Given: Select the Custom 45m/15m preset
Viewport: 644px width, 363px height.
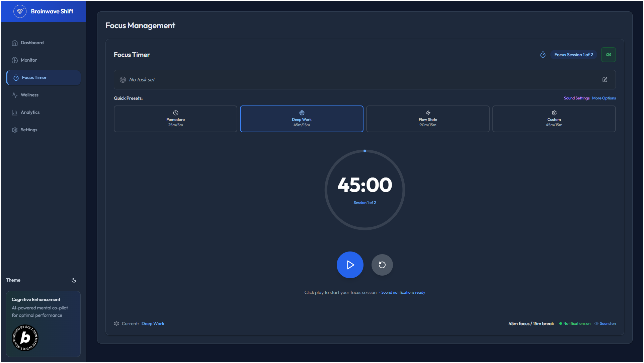Looking at the screenshot, I should click(x=554, y=119).
